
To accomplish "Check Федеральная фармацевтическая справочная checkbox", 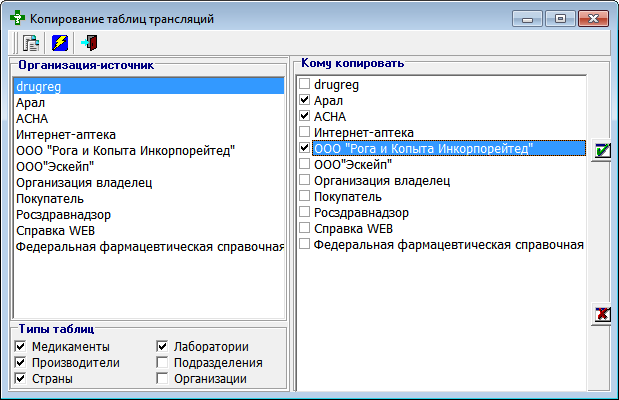I will tap(304, 244).
